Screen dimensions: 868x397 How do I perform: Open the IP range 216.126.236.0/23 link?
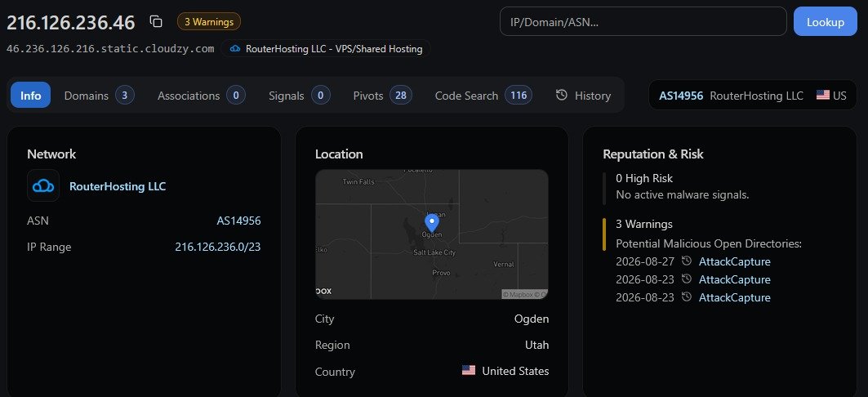[217, 247]
